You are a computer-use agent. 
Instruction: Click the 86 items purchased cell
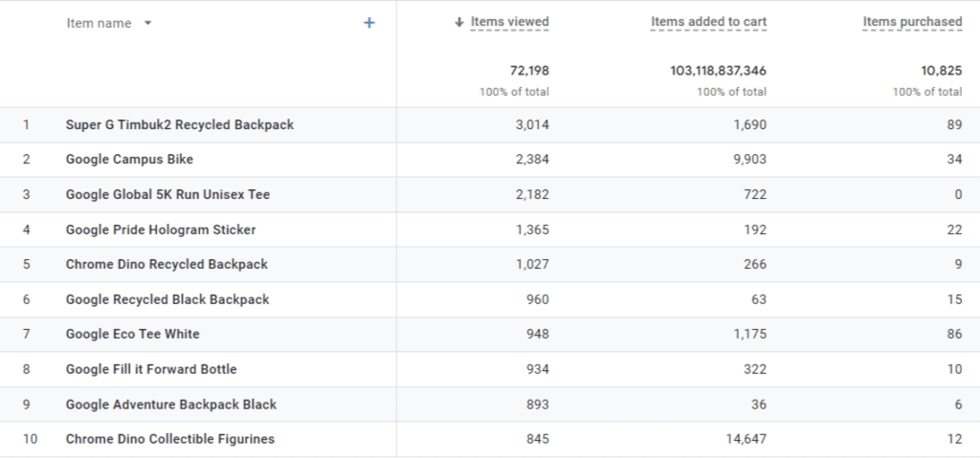[954, 335]
